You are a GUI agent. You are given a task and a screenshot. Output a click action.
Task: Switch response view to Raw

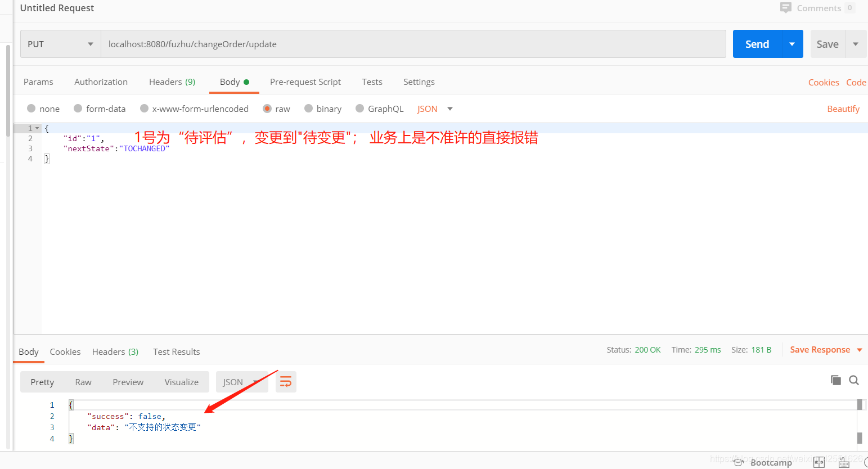[x=83, y=382]
